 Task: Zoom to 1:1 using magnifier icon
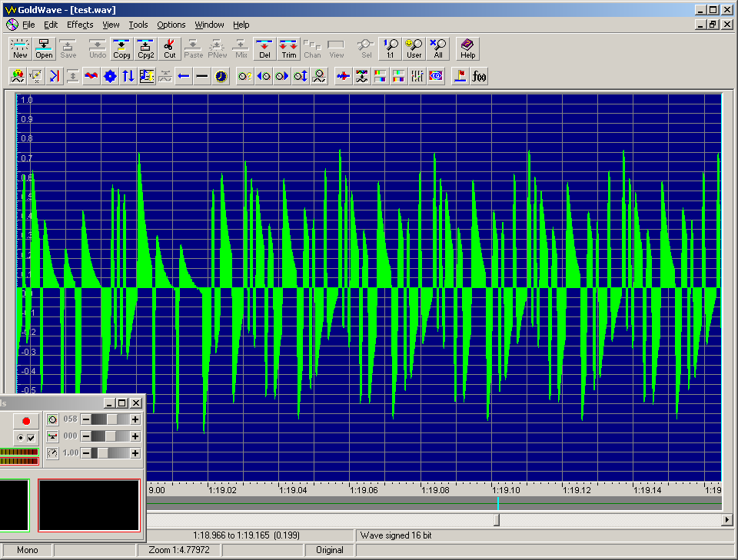[391, 49]
